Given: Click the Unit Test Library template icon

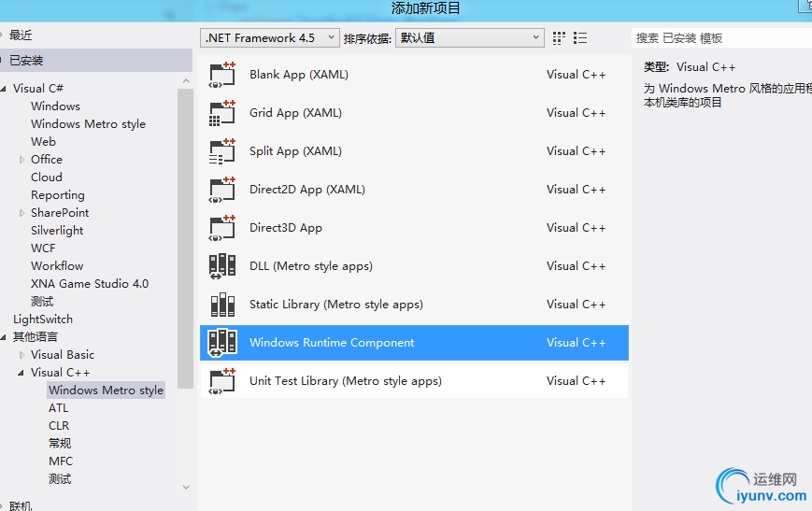Looking at the screenshot, I should tap(222, 381).
